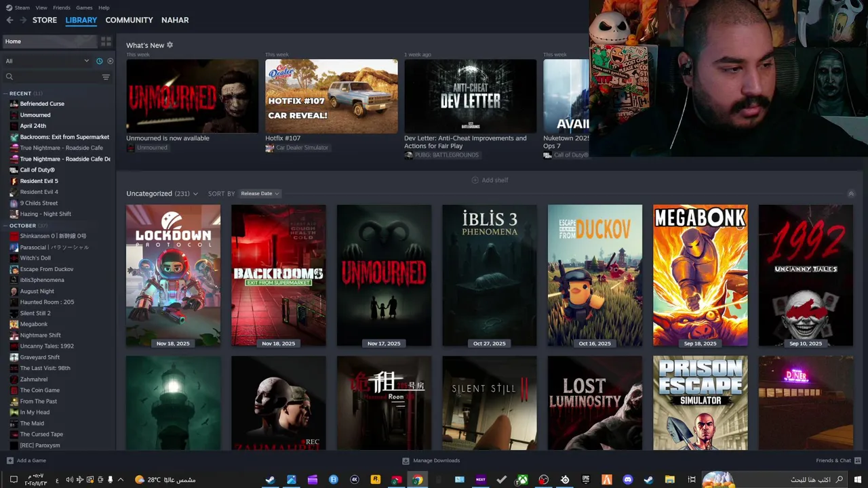Open the Rockstar Games Launcher taskbar icon

pos(376,480)
